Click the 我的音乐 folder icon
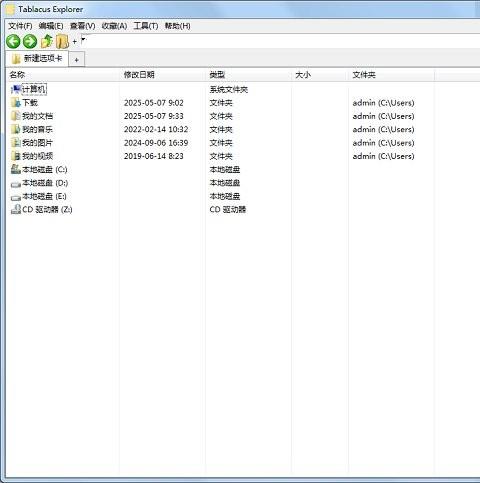 click(16, 129)
